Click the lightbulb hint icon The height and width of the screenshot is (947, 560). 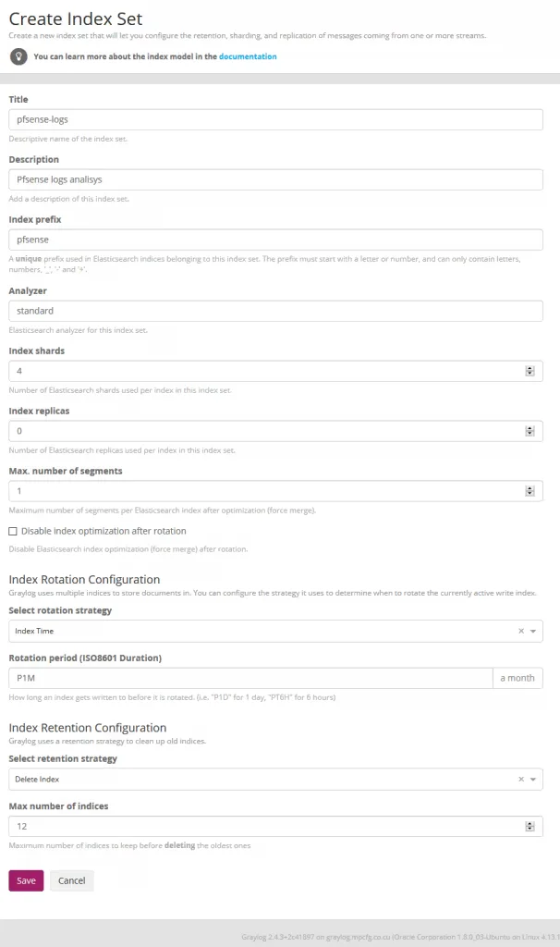(18, 56)
